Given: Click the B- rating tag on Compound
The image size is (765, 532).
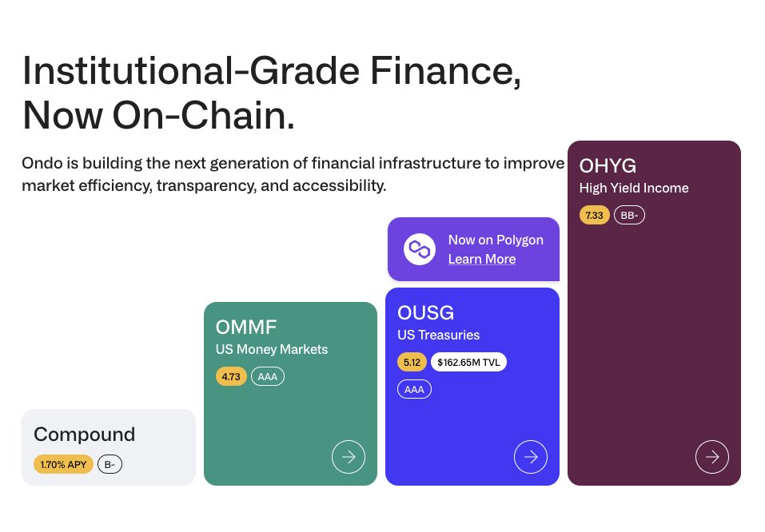Looking at the screenshot, I should 110,464.
